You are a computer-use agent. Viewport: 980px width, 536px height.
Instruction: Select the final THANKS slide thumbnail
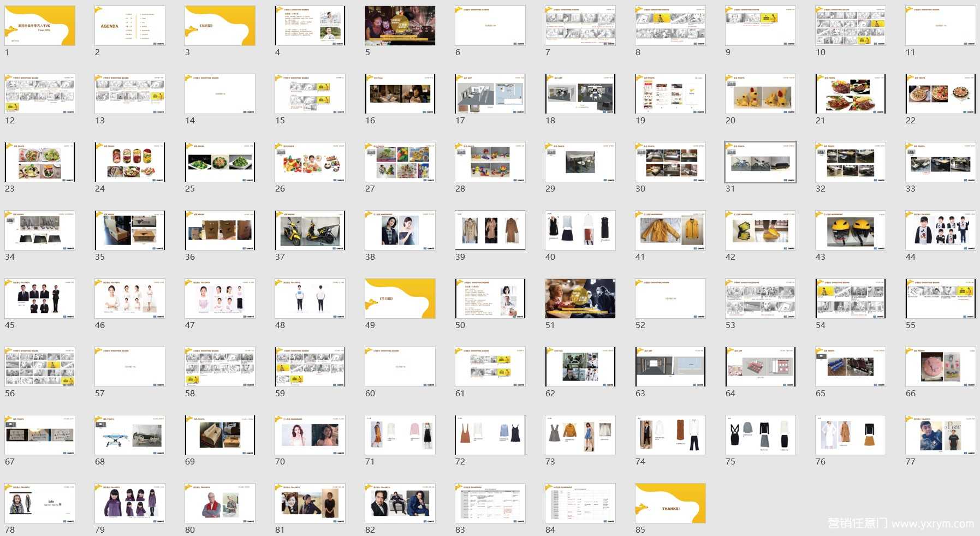(670, 503)
